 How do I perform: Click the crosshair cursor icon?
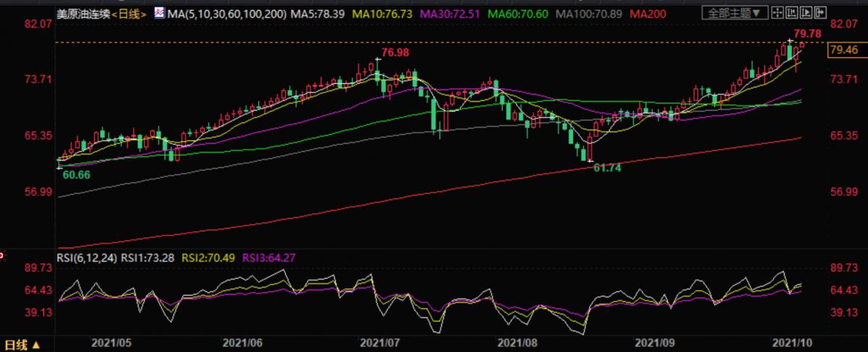778,12
